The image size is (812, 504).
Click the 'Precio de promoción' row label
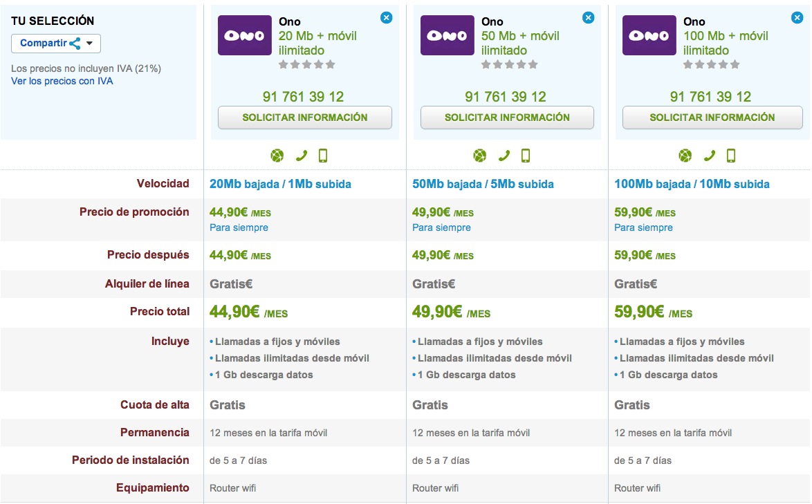coord(134,212)
